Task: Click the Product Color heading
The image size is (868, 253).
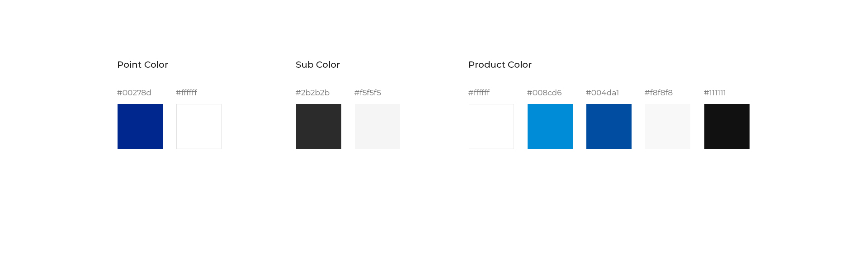Action: 500,65
